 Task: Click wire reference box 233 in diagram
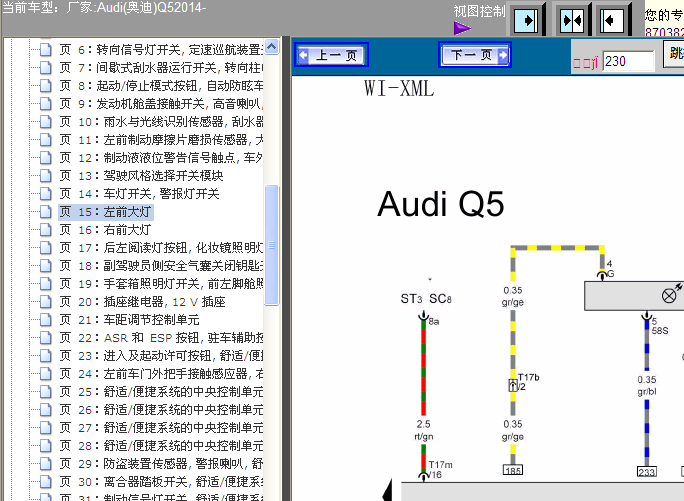[646, 472]
